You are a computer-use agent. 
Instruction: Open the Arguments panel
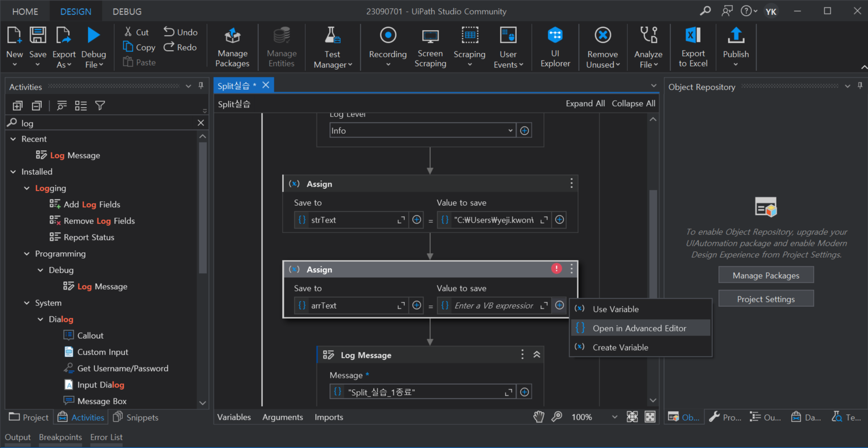[283, 417]
